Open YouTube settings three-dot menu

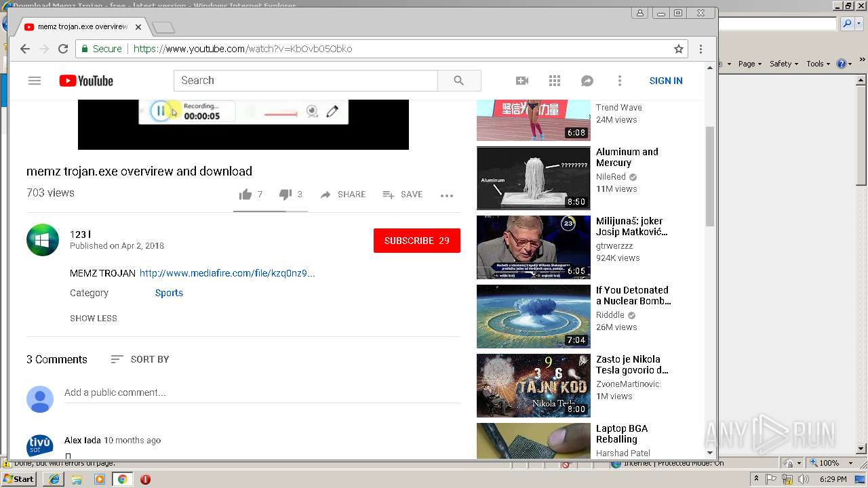pos(620,81)
